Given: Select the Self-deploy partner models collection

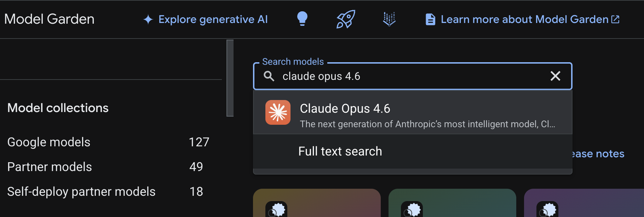Looking at the screenshot, I should [x=81, y=192].
